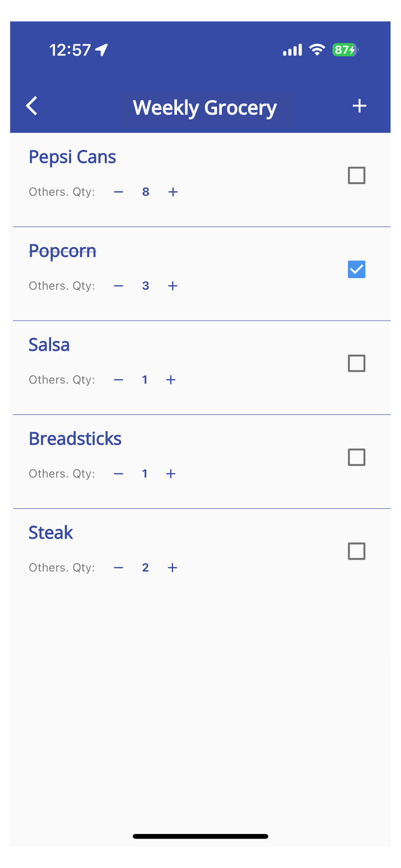Mark Salsa as purchased
The height and width of the screenshot is (868, 401).
click(x=356, y=363)
